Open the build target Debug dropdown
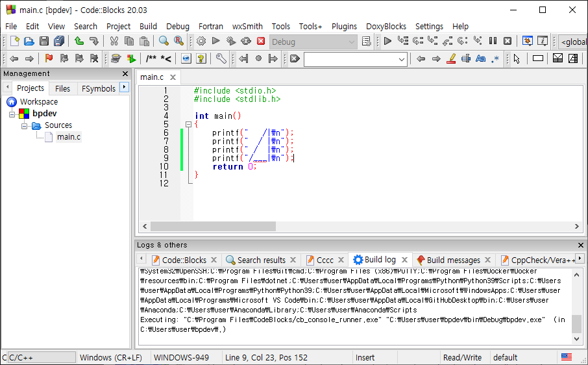Screen dimensions: 588x365 [313, 42]
